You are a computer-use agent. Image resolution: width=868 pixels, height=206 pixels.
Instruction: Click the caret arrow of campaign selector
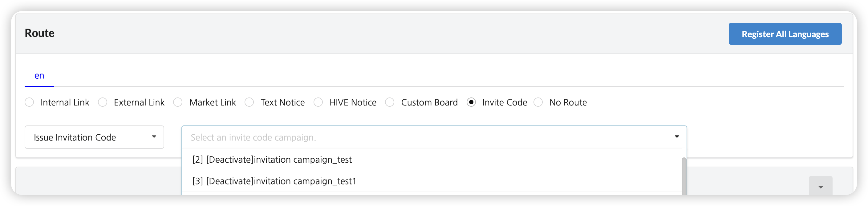click(x=677, y=137)
